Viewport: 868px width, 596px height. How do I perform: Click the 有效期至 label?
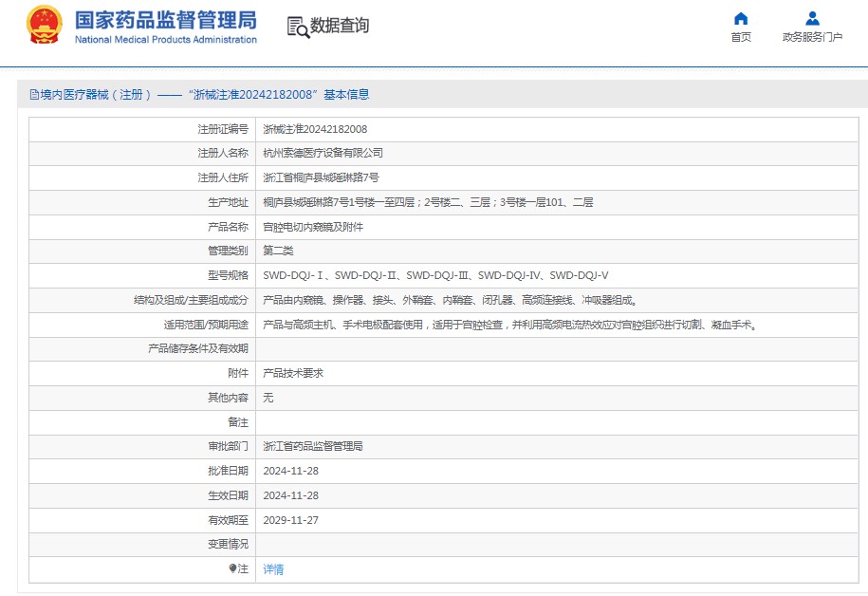[228, 520]
